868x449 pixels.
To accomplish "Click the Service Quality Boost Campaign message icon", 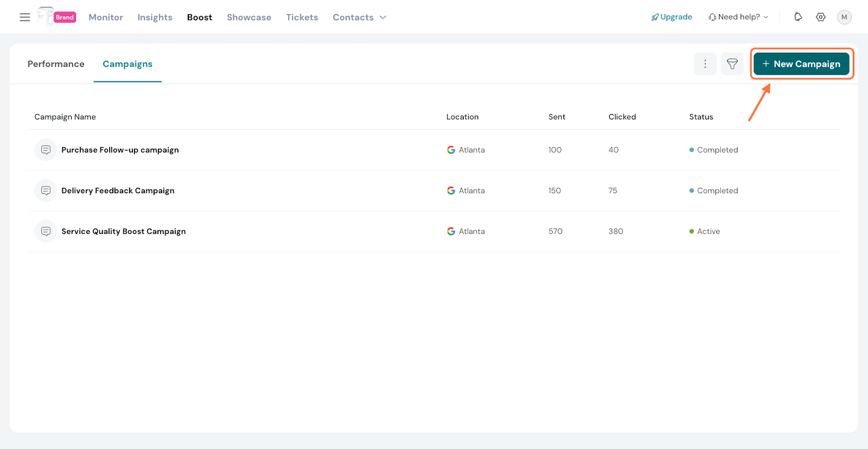I will [46, 231].
